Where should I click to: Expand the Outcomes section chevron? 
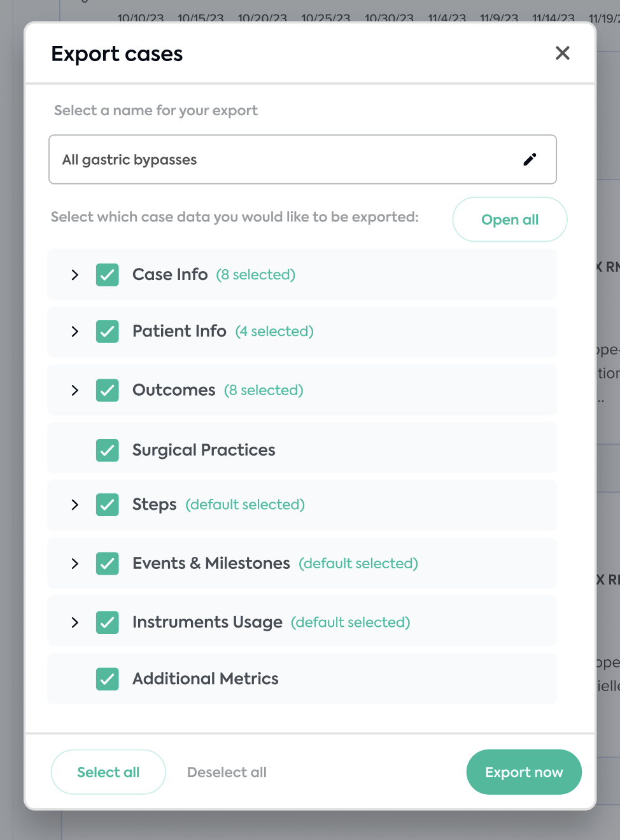[x=75, y=390]
